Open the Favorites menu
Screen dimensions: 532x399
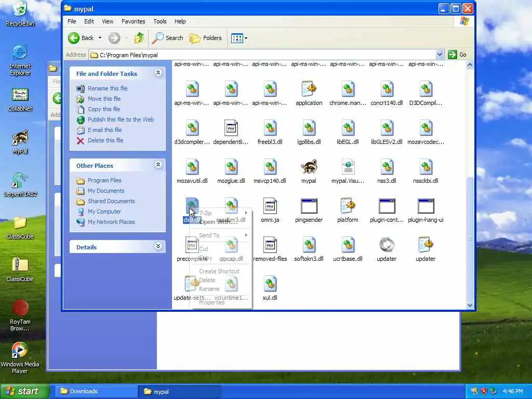tap(134, 21)
